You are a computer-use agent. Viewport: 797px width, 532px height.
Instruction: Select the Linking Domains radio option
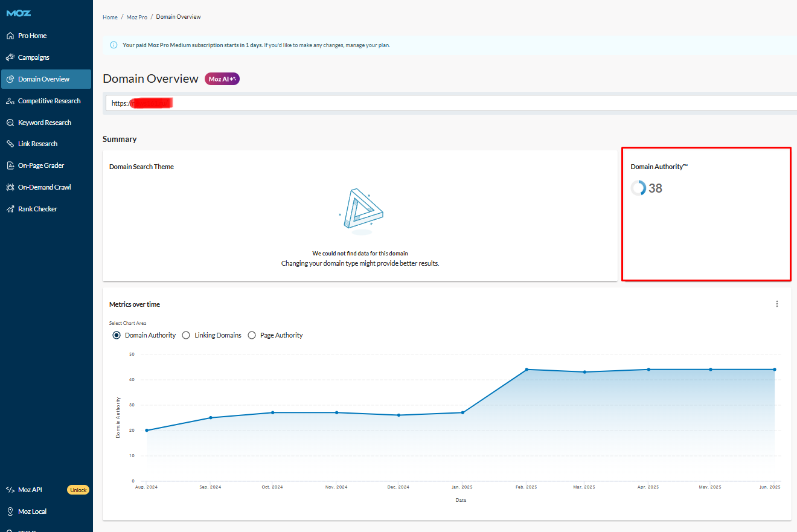(186, 335)
